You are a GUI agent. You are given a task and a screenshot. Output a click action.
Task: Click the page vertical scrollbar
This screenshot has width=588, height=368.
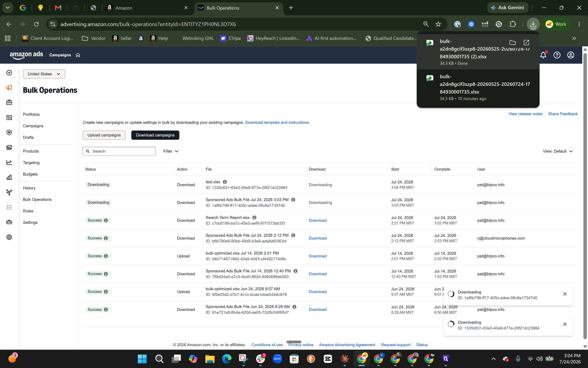pyautogui.click(x=585, y=196)
